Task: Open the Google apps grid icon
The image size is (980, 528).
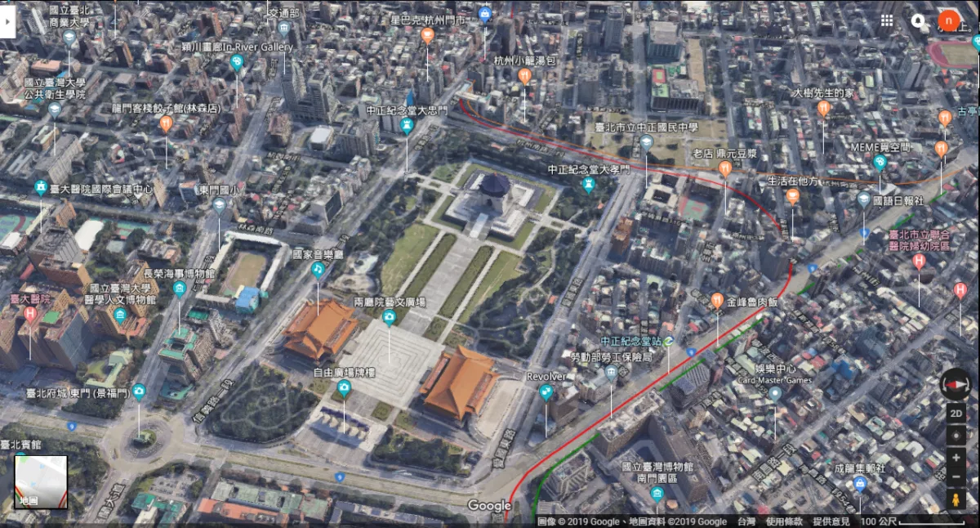Action: 887,20
